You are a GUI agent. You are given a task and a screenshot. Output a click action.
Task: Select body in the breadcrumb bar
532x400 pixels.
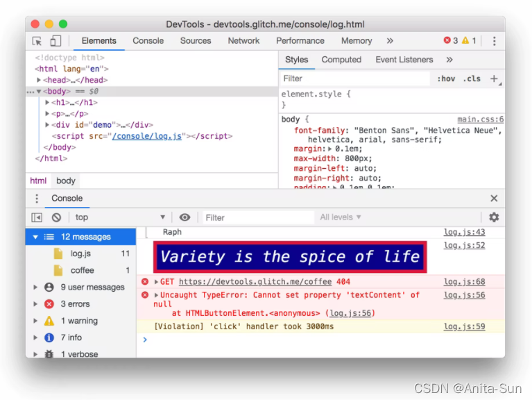[66, 181]
